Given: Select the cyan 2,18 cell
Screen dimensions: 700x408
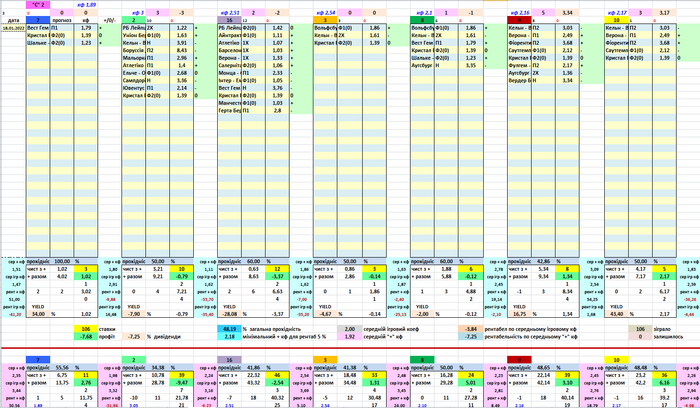Looking at the screenshot, I should [229, 337].
